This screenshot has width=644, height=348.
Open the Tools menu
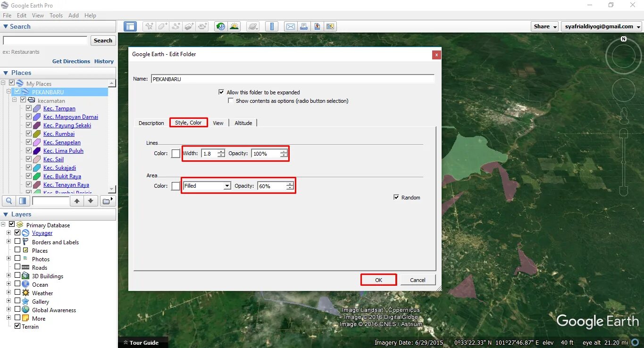(x=56, y=16)
